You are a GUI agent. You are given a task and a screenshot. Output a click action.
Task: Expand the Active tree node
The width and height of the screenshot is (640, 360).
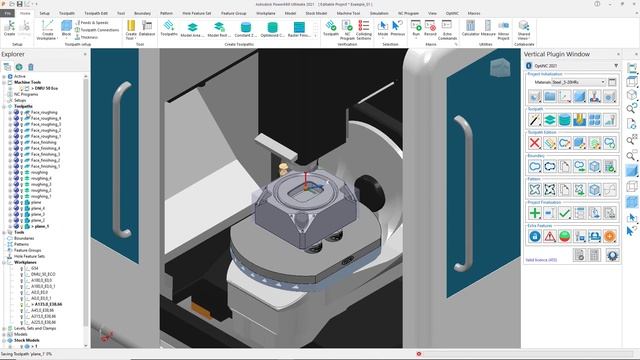(4, 76)
